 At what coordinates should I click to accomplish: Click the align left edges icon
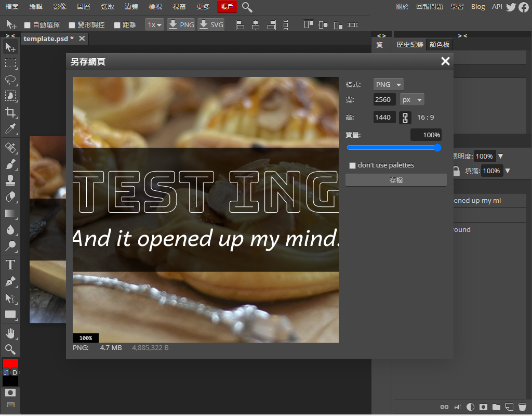240,25
